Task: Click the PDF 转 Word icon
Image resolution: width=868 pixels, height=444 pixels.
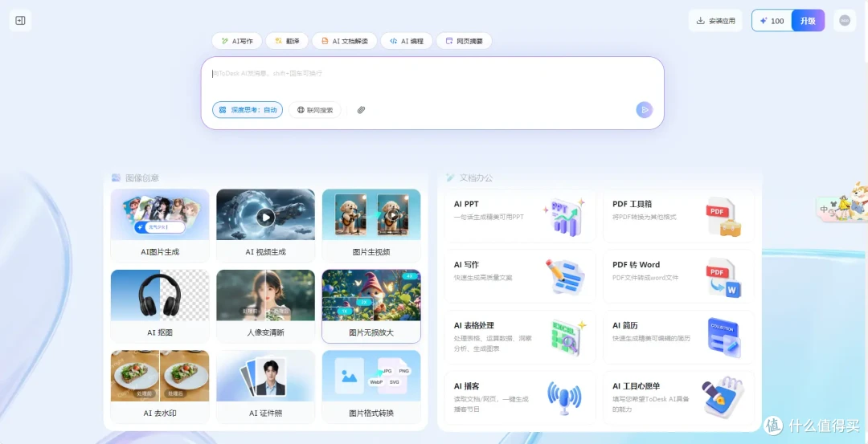Action: (723, 278)
